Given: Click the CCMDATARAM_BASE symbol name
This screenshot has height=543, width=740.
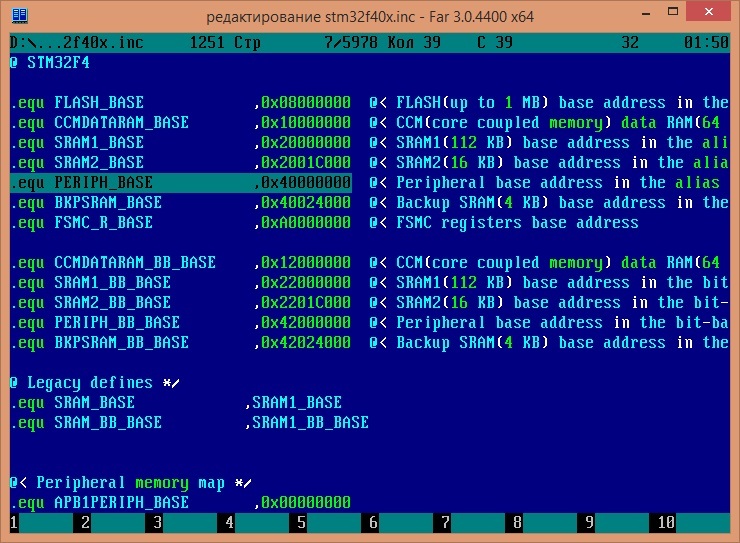Looking at the screenshot, I should click(x=121, y=123).
